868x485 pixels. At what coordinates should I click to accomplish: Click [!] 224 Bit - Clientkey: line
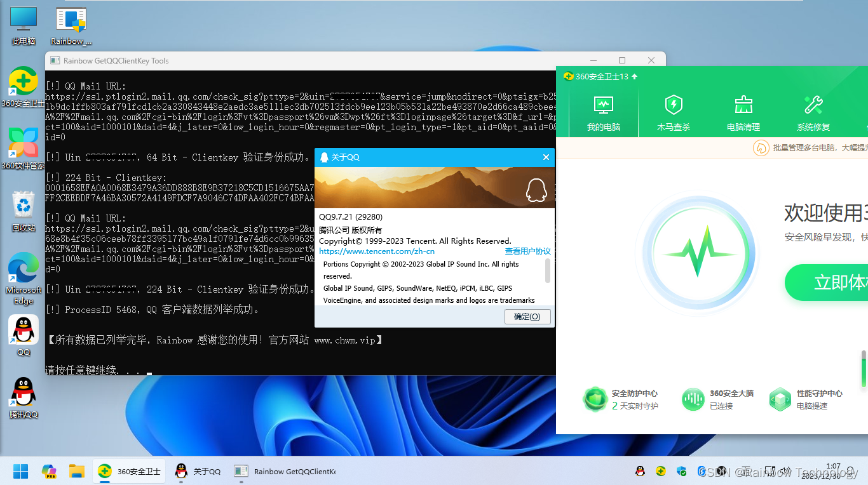106,178
